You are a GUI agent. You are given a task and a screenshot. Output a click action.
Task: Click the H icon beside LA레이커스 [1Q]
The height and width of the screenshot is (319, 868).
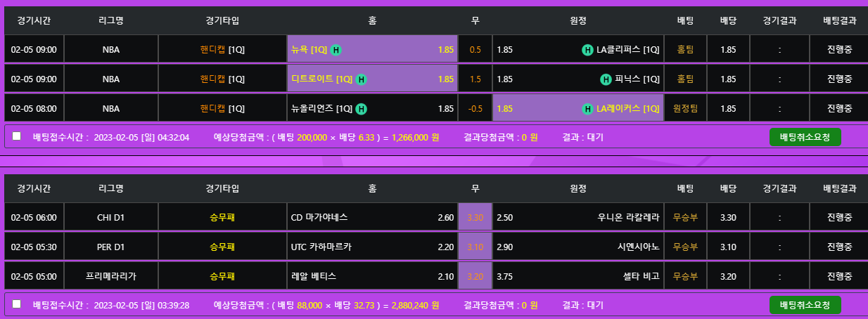click(587, 109)
